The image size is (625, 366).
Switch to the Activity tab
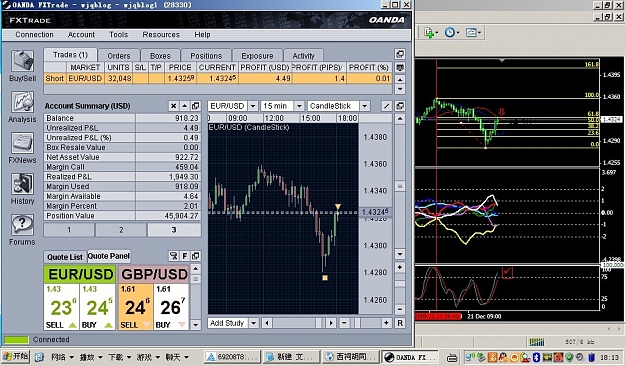(x=303, y=56)
